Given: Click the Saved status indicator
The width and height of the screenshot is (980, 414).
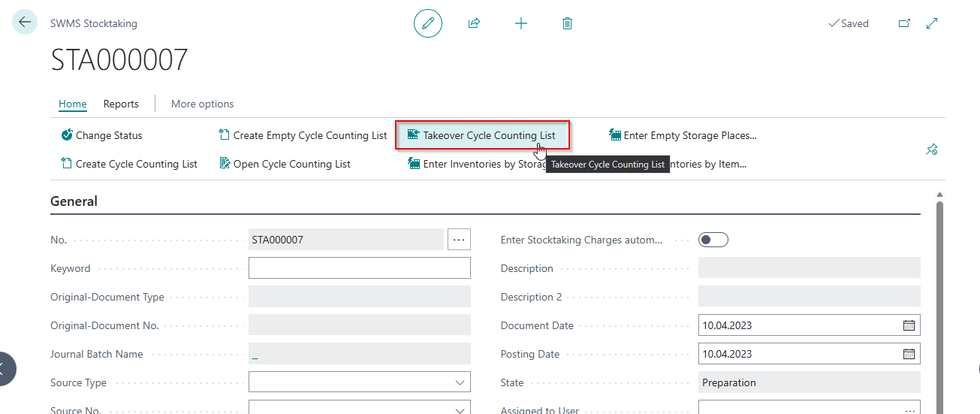Looking at the screenshot, I should (849, 23).
